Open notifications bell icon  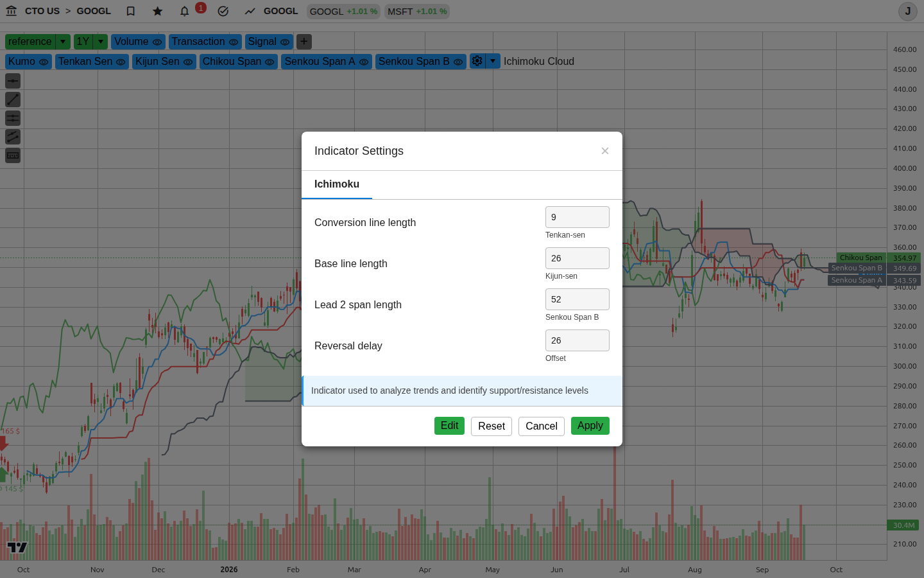[x=185, y=11]
